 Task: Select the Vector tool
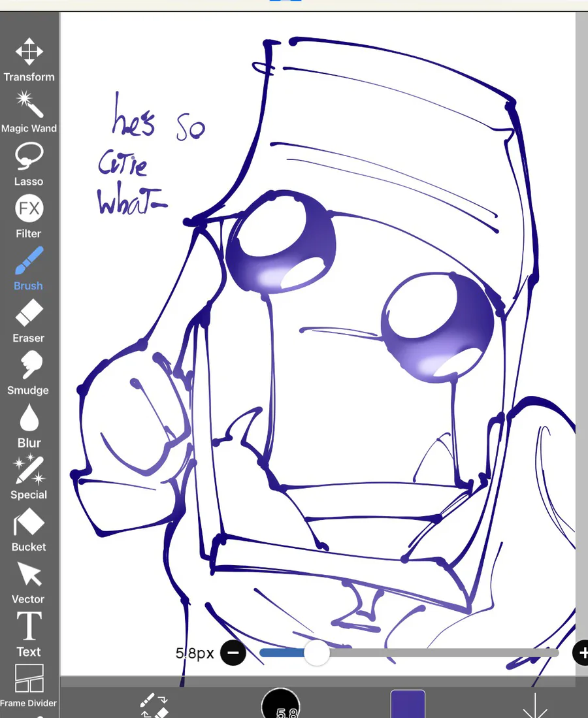tap(29, 582)
